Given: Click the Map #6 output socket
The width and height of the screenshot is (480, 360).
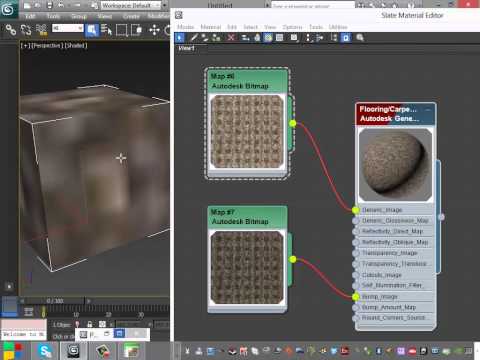Looking at the screenshot, I should 293,124.
